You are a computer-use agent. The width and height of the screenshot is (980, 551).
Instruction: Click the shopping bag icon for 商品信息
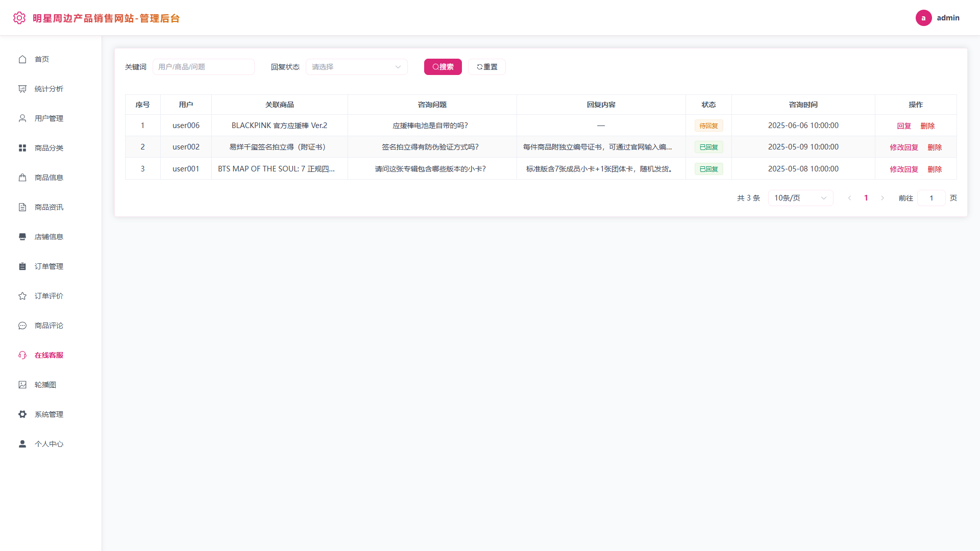(x=22, y=178)
